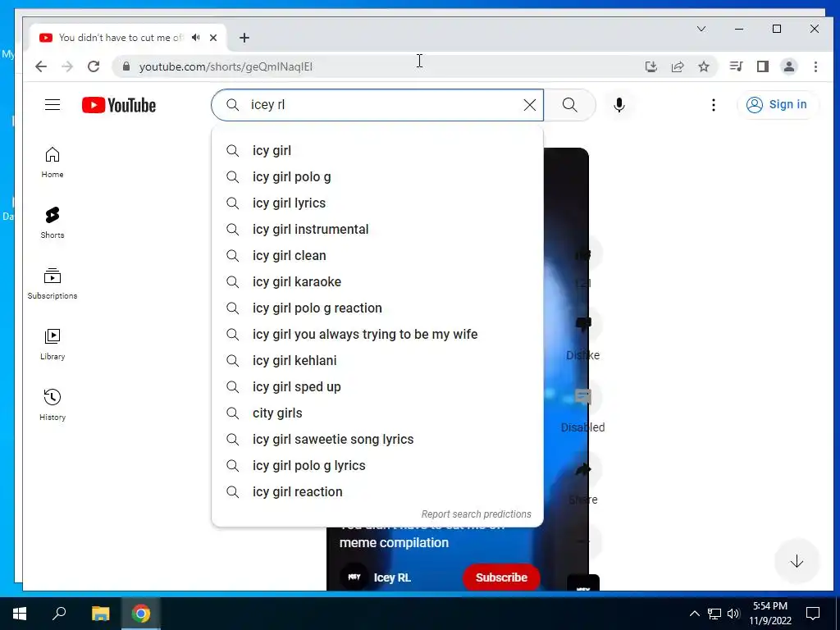Open the Windows Start menu
The width and height of the screenshot is (840, 630).
(20, 614)
